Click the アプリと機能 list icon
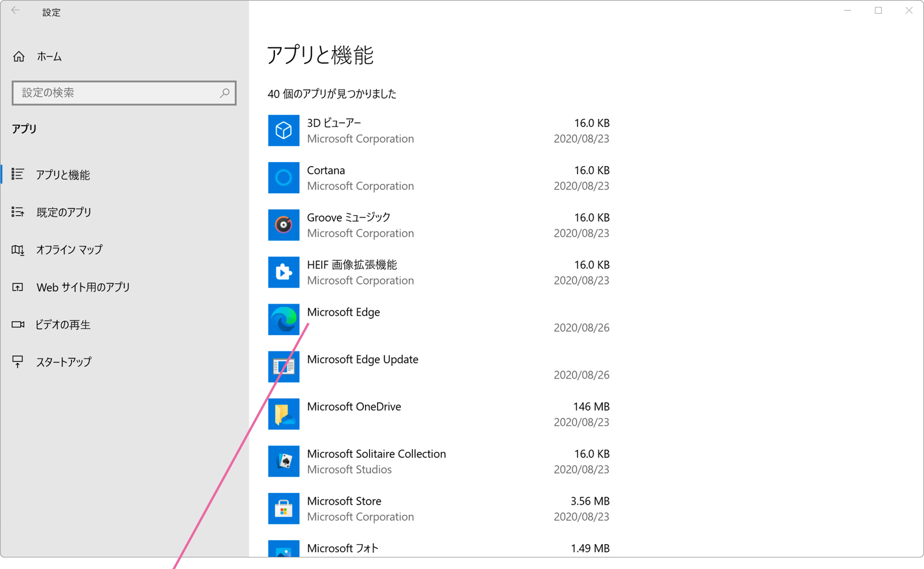Image resolution: width=924 pixels, height=569 pixels. point(18,174)
